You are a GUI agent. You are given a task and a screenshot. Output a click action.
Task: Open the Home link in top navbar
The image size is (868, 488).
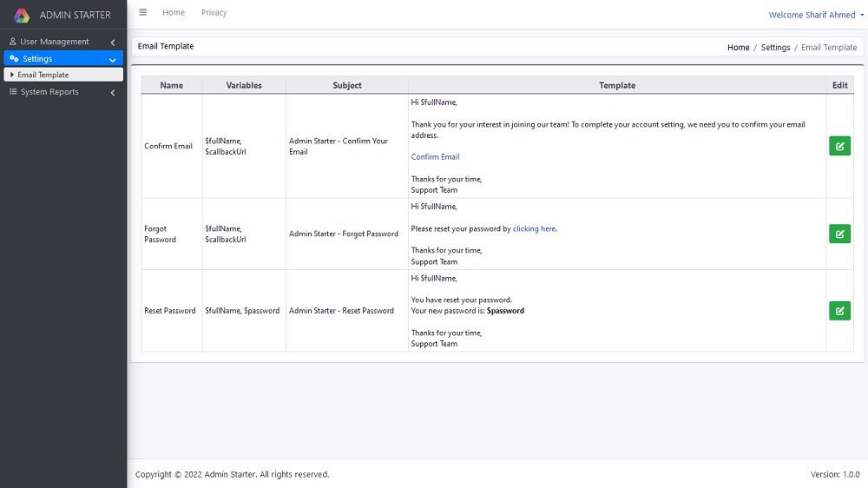(174, 13)
